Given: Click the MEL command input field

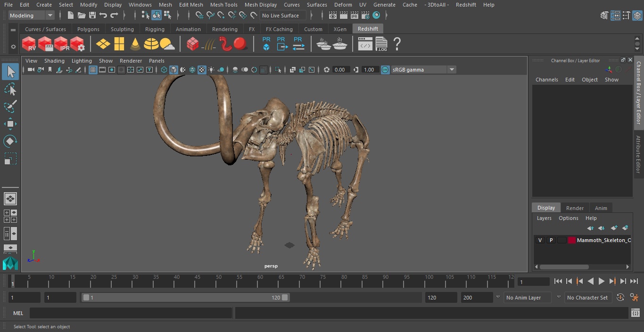Looking at the screenshot, I should tap(131, 313).
